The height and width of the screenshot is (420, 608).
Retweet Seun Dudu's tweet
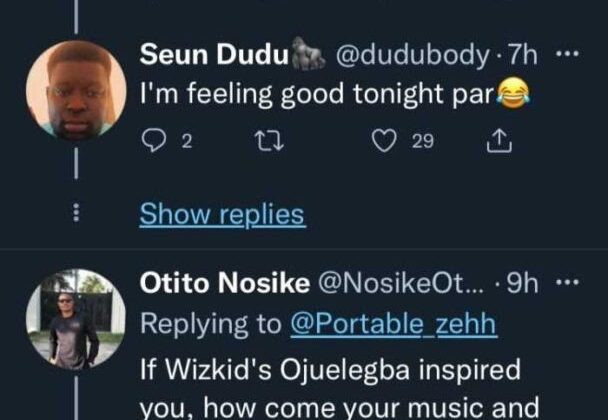tap(261, 143)
